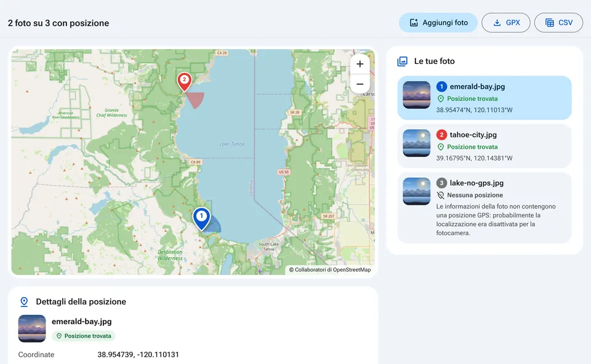Screen dimensions: 591x364
Task: Click the American River Headwaters map label
Action: click(x=66, y=115)
